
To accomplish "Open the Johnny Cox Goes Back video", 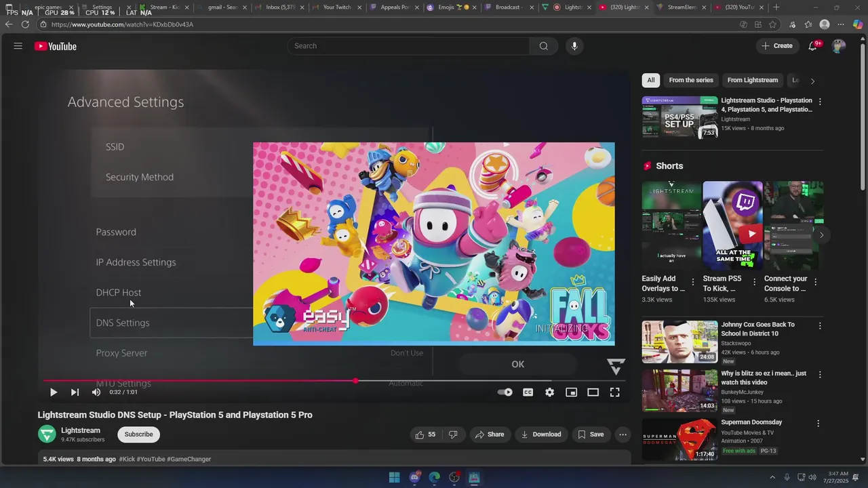I will pyautogui.click(x=679, y=342).
